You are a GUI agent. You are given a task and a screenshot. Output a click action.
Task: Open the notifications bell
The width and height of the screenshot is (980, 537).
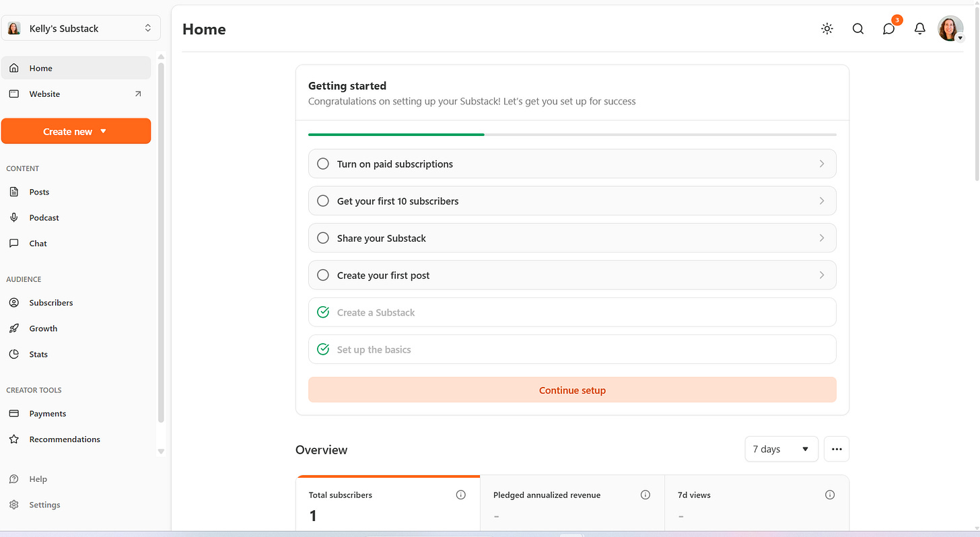tap(920, 29)
